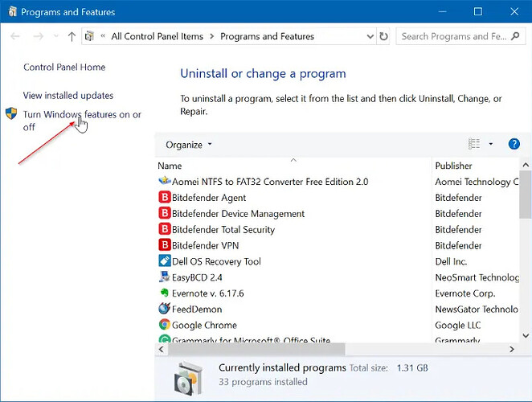Go up one level with Up arrow
The height and width of the screenshot is (402, 532).
(72, 36)
